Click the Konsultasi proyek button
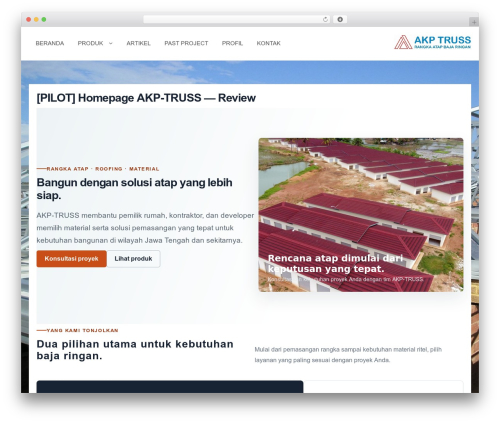The height and width of the screenshot is (423, 500). (x=71, y=259)
